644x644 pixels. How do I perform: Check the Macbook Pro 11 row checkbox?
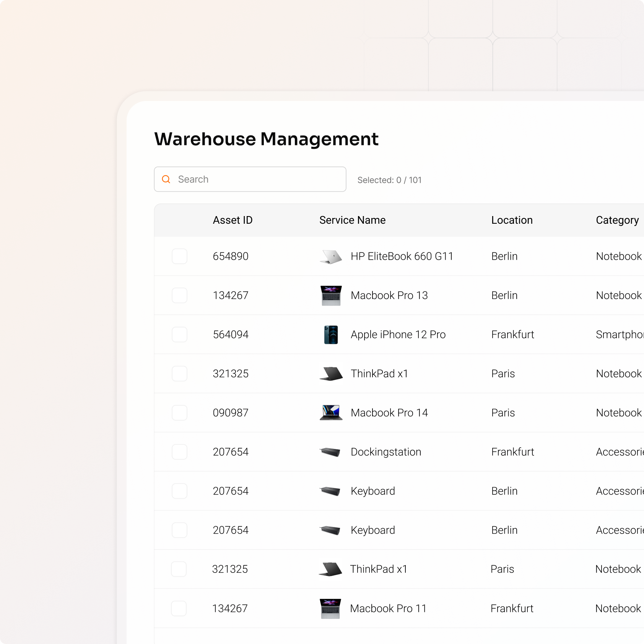tap(179, 608)
